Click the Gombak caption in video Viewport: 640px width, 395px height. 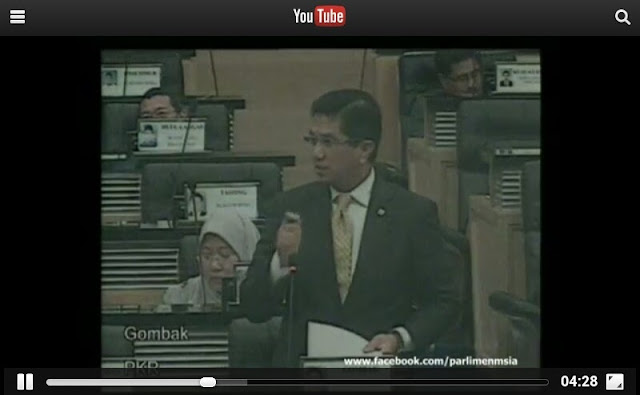tap(156, 334)
